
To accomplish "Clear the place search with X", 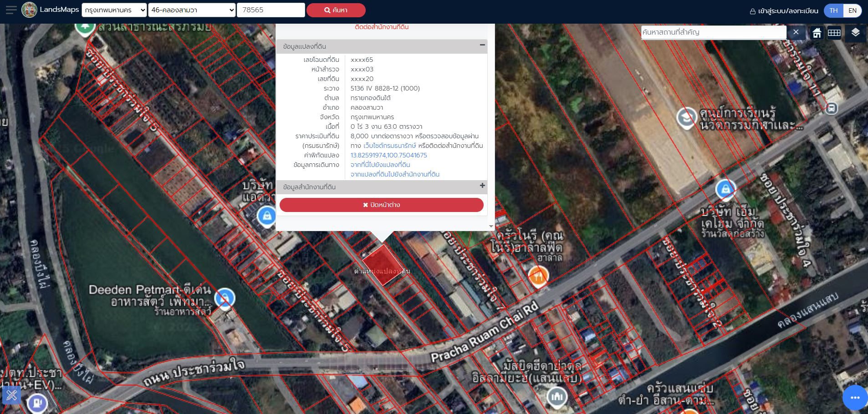I will [796, 32].
